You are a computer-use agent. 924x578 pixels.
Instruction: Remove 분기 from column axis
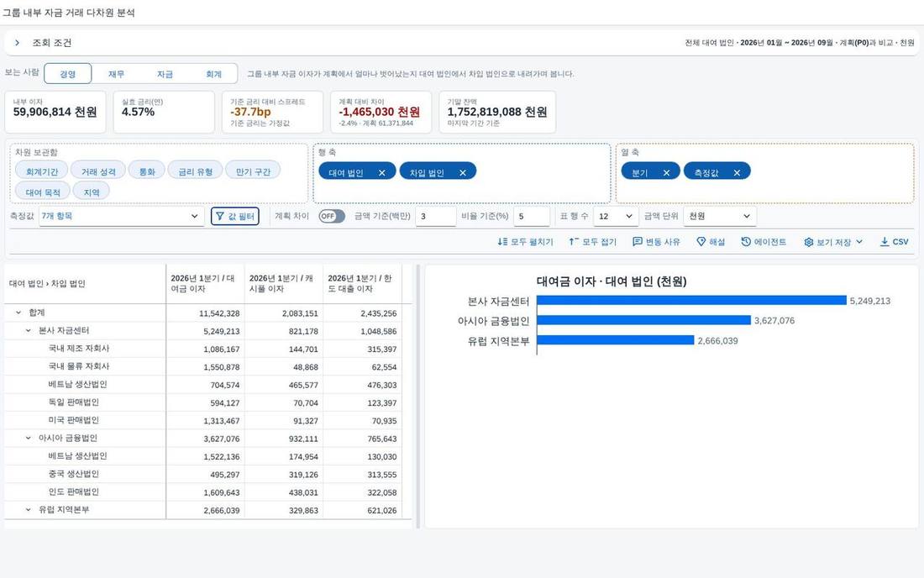(666, 172)
